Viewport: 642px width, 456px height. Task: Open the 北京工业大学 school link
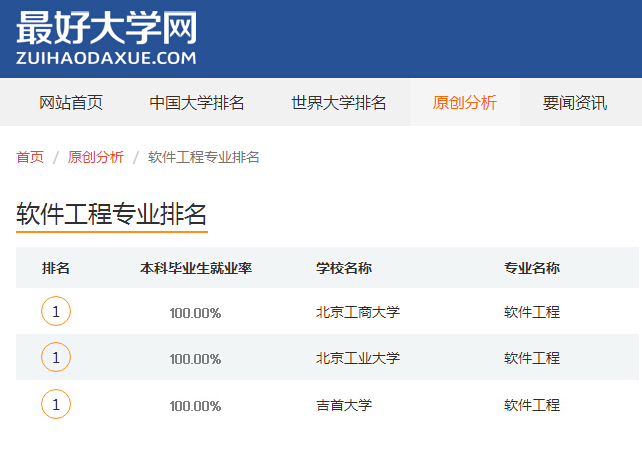pos(357,358)
